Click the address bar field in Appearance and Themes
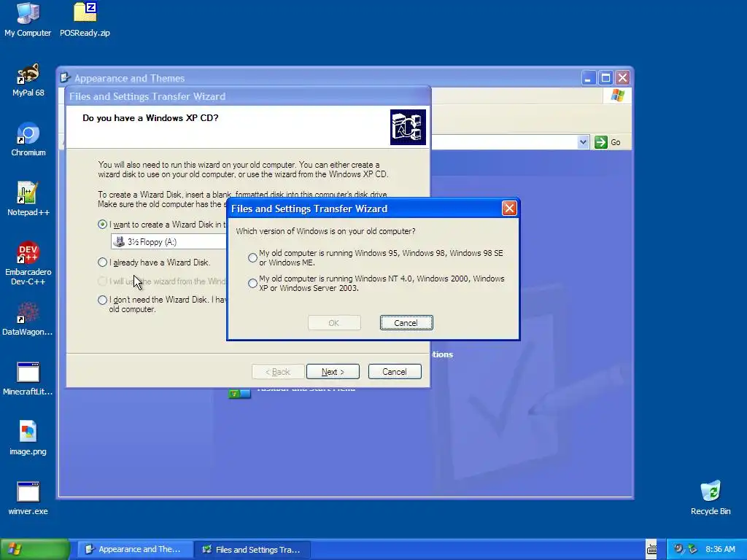 click(x=504, y=142)
